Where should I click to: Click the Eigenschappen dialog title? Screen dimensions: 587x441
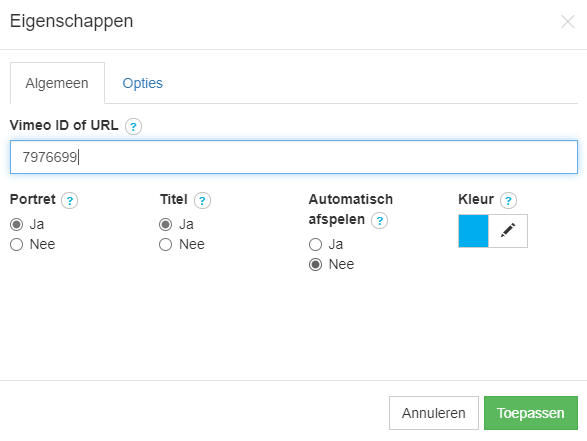pyautogui.click(x=72, y=21)
